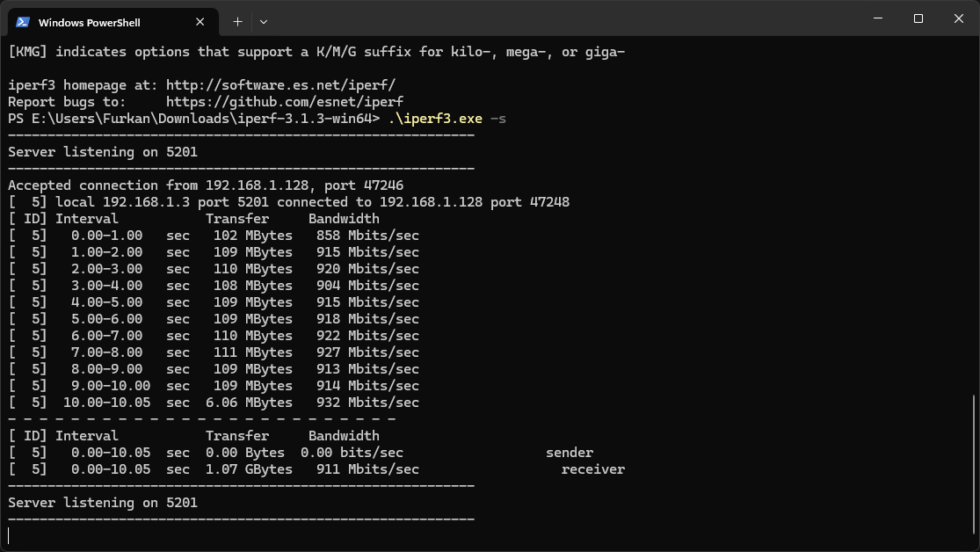Open a new terminal tab
This screenshot has height=552, width=980.
click(237, 22)
